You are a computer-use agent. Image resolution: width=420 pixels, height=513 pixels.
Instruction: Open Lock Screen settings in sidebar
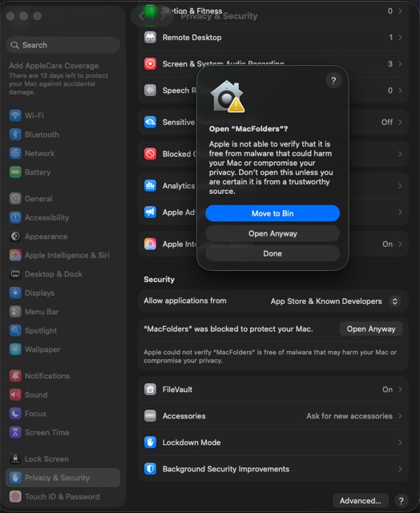pyautogui.click(x=63, y=459)
